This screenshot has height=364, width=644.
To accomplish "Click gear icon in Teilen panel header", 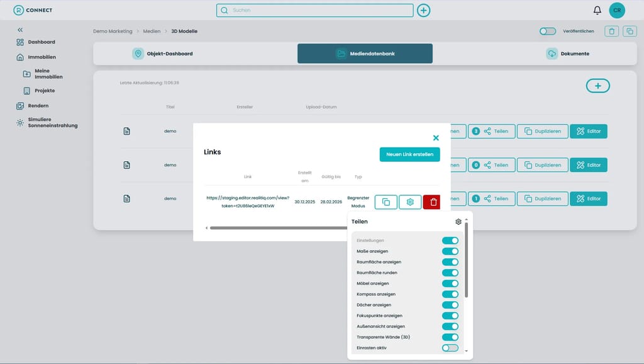I will 458,222.
